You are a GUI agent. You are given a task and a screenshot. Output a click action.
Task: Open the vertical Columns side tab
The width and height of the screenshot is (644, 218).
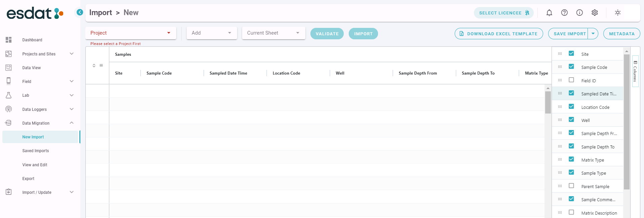click(635, 71)
